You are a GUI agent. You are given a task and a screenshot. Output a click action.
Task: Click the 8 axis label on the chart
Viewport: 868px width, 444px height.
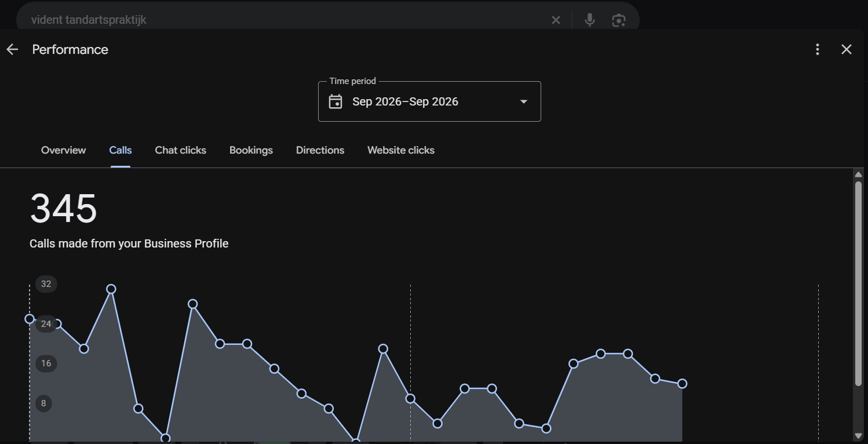coord(44,403)
